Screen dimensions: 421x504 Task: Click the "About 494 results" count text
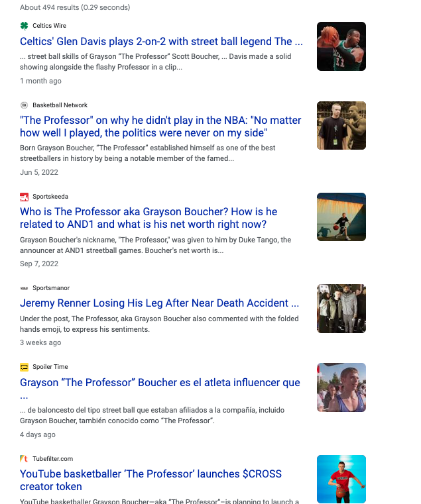pos(75,7)
